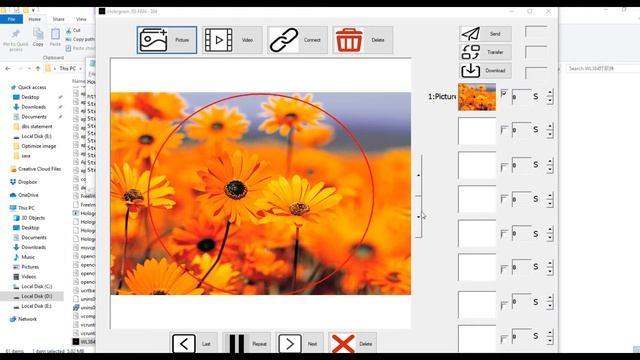Open the File tab in File Explorer

coord(11,19)
